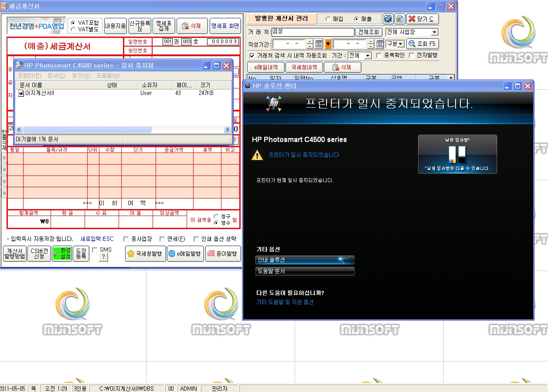Click 거래처 input field containing 금성
Image resolution: width=548 pixels, height=392 pixels.
(313, 32)
